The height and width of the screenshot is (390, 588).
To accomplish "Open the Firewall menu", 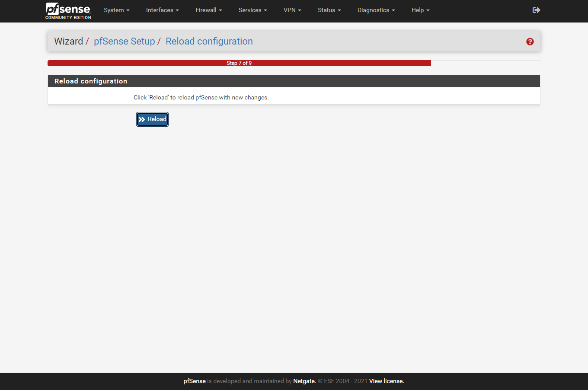I will tap(209, 10).
